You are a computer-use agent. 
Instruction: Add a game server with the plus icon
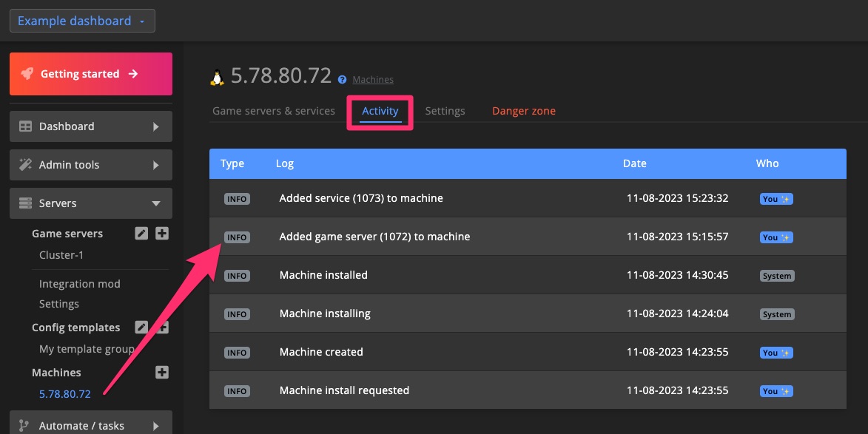161,234
